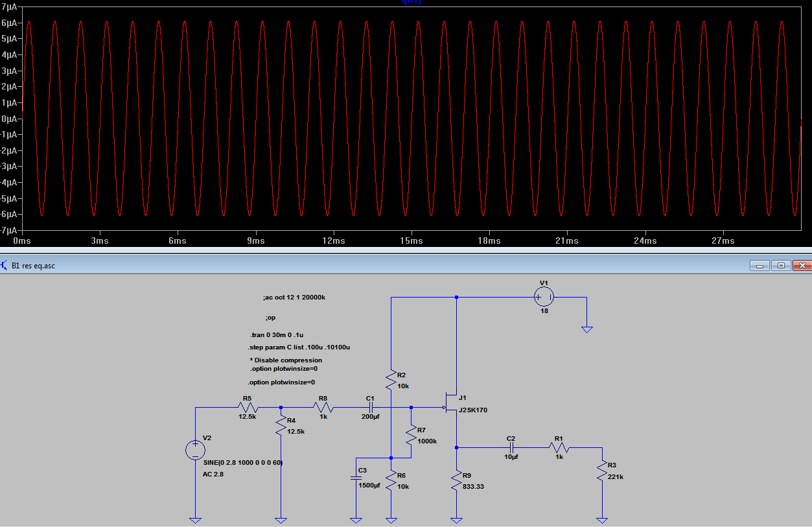The image size is (812, 527).
Task: Click the 27ms time axis label
Action: 723,240
